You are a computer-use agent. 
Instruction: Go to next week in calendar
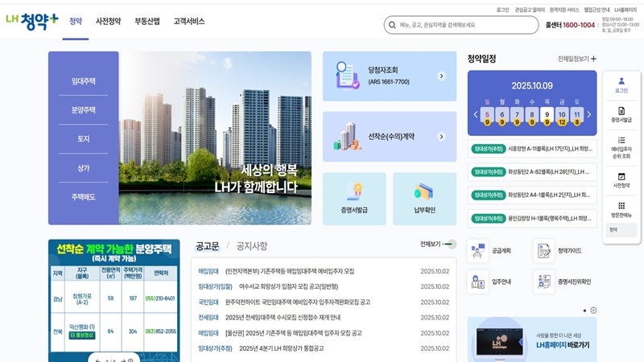[589, 114]
